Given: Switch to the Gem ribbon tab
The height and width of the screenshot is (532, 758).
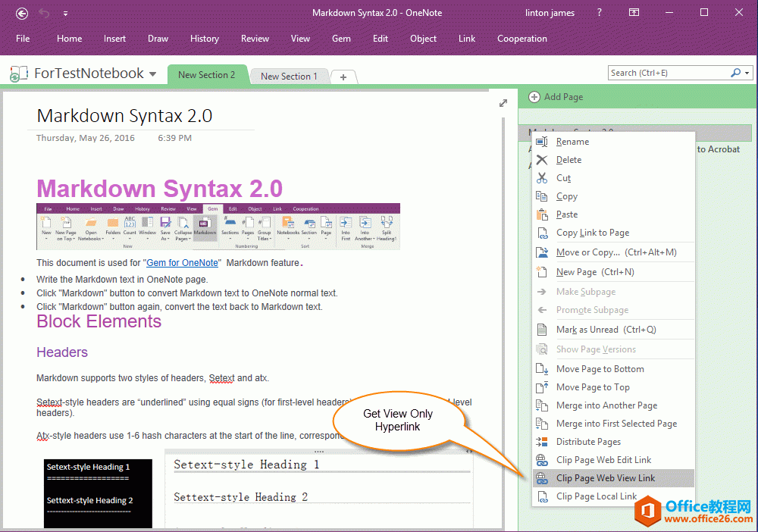Looking at the screenshot, I should pos(341,39).
